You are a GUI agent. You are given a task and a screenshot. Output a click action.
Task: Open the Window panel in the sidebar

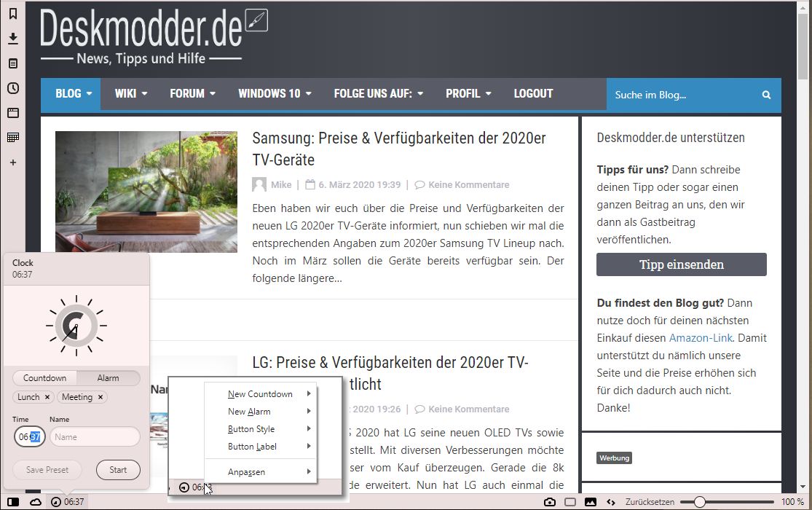[13, 113]
